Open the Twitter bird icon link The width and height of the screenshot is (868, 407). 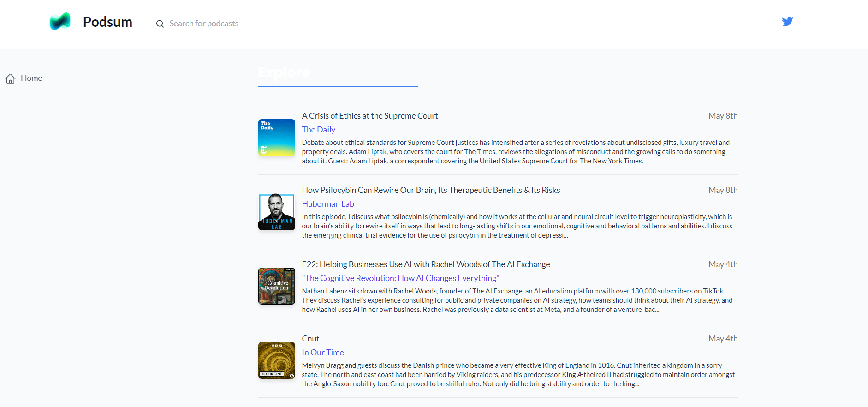pyautogui.click(x=787, y=21)
